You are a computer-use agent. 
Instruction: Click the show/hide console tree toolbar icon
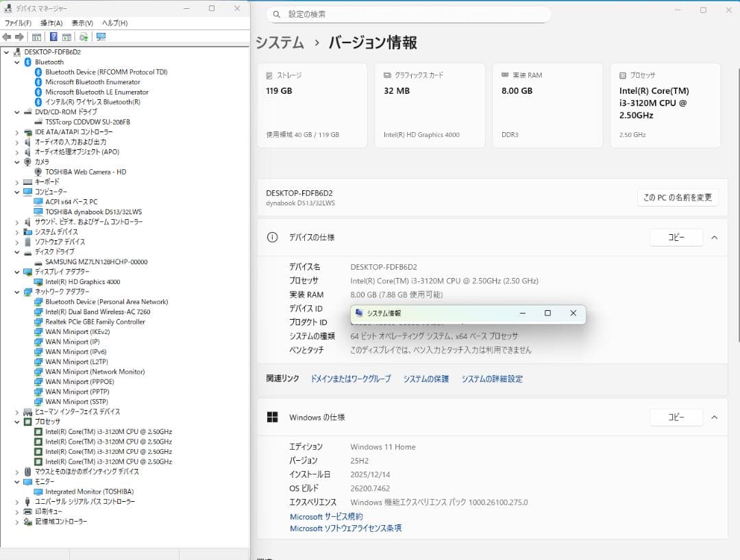36,37
